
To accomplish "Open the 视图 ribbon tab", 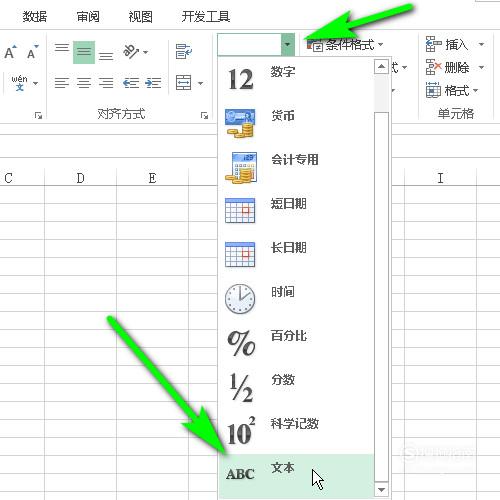I will (140, 16).
